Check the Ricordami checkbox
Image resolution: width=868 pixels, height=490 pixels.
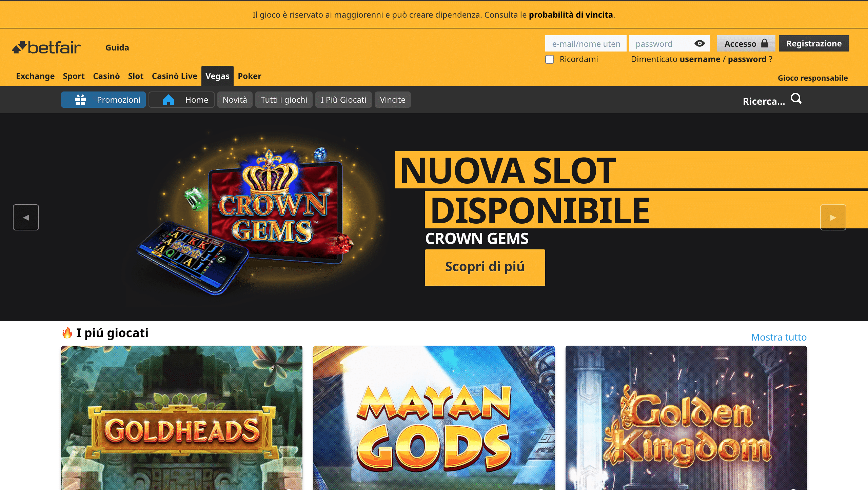coord(550,59)
